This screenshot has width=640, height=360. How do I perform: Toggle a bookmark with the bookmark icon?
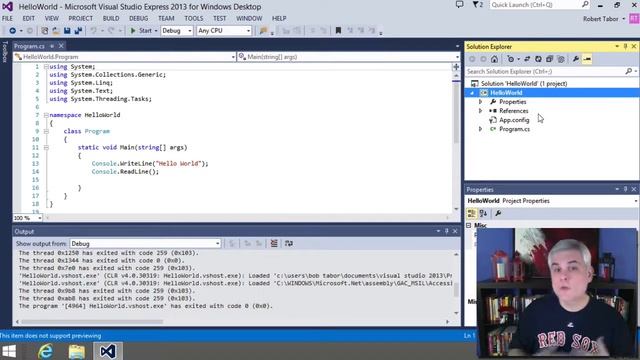coord(338,31)
